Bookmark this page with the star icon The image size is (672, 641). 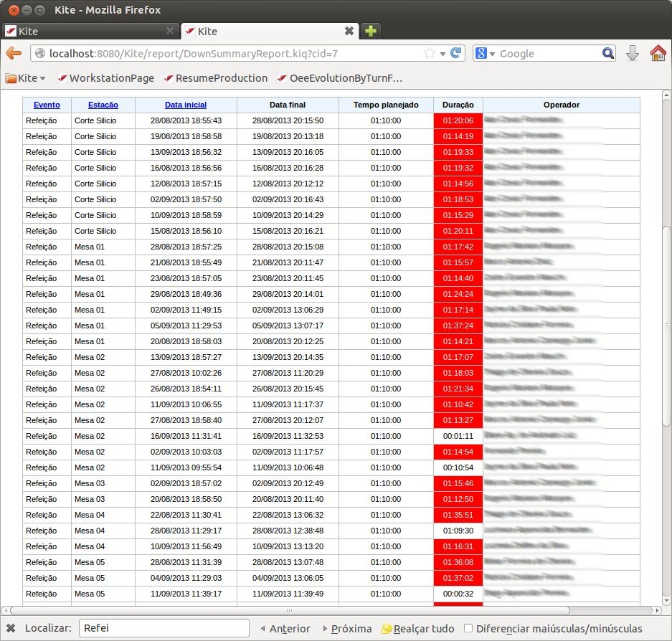click(429, 53)
